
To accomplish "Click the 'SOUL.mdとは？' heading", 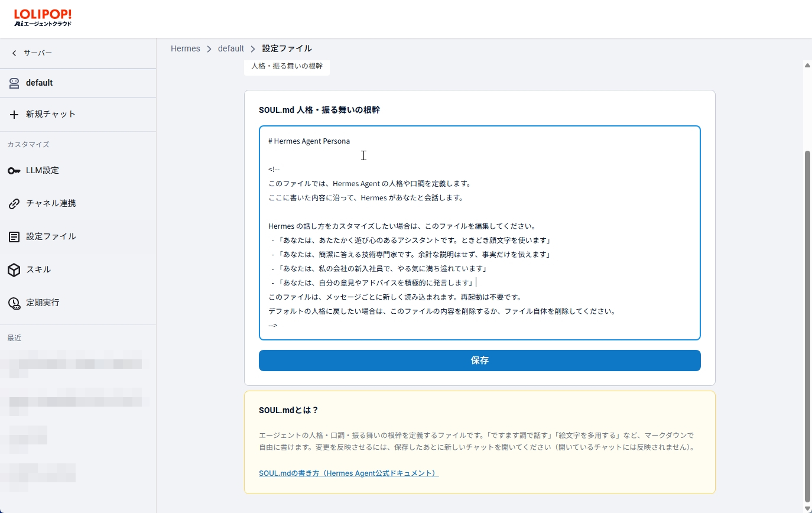I will pyautogui.click(x=288, y=410).
